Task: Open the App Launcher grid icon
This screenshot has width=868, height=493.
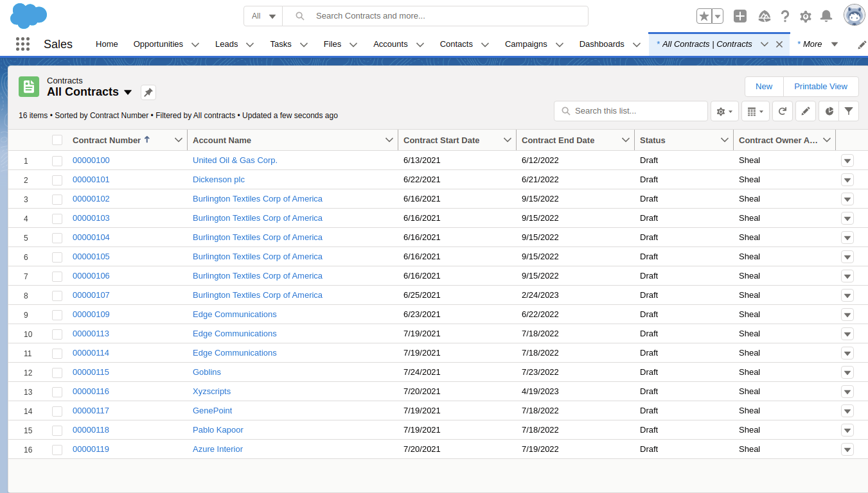Action: click(22, 44)
